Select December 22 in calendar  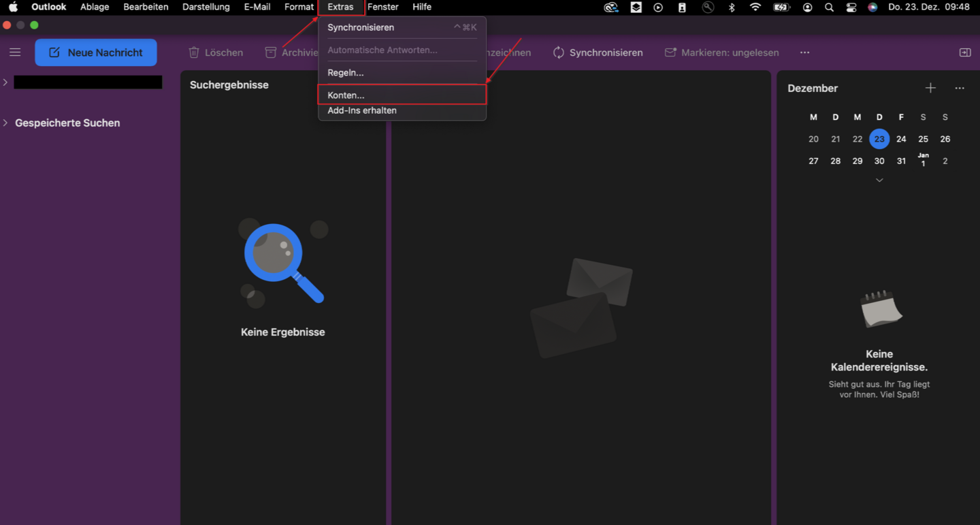pos(857,139)
